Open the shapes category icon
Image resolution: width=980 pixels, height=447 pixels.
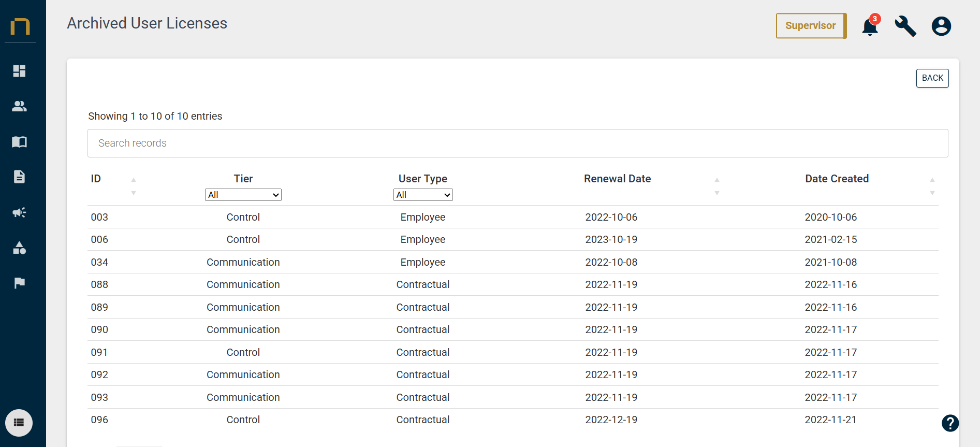tap(19, 248)
